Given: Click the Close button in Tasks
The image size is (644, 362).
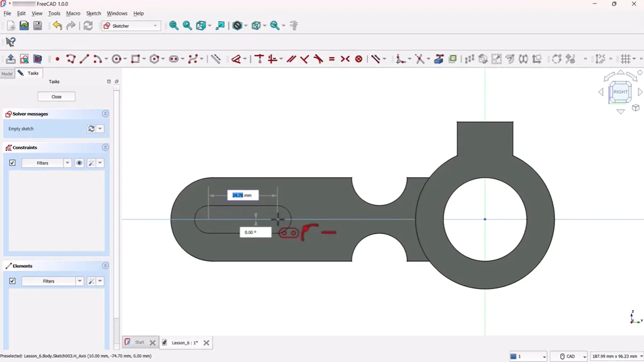Looking at the screenshot, I should (56, 97).
